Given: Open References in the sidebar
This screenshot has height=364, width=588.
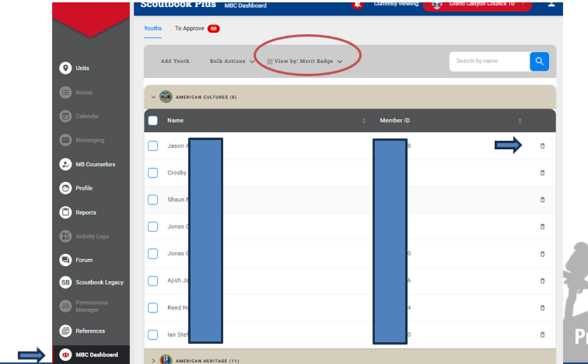Looking at the screenshot, I should point(82,331).
